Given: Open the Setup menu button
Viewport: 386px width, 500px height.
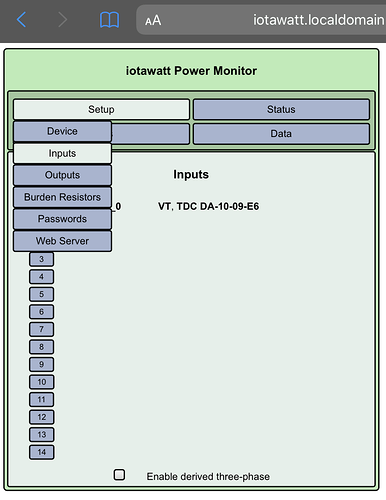Looking at the screenshot, I should pyautogui.click(x=101, y=109).
